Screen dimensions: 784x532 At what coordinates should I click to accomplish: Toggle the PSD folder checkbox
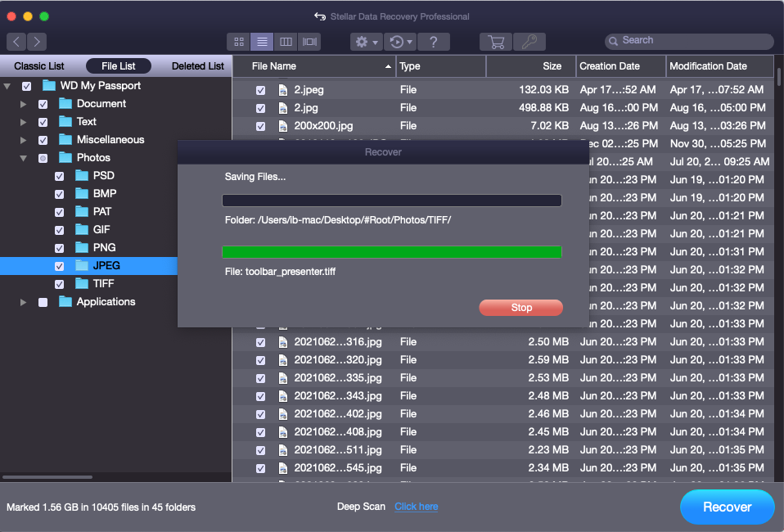pyautogui.click(x=60, y=176)
